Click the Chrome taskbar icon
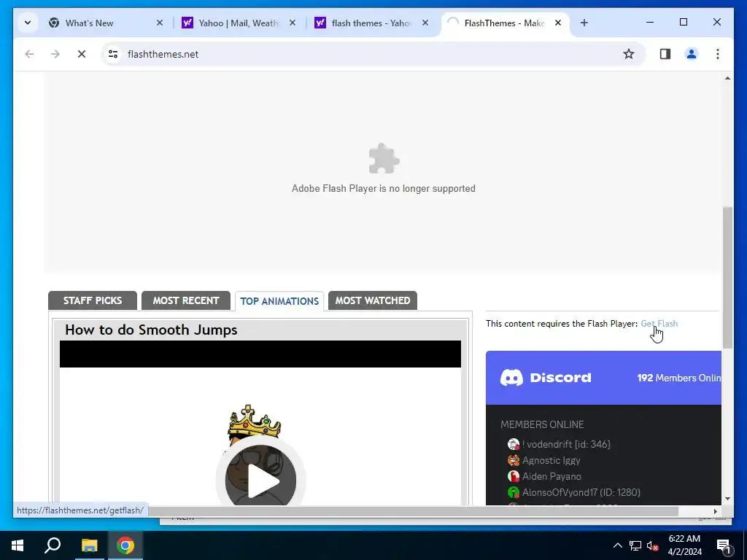 point(125,545)
